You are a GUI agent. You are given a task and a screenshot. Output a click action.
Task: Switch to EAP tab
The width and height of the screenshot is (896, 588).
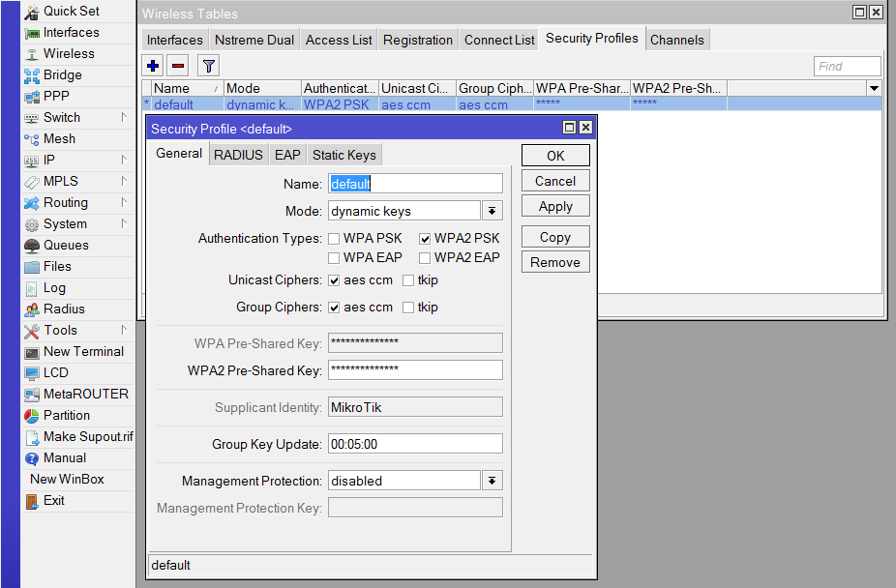[x=287, y=155]
